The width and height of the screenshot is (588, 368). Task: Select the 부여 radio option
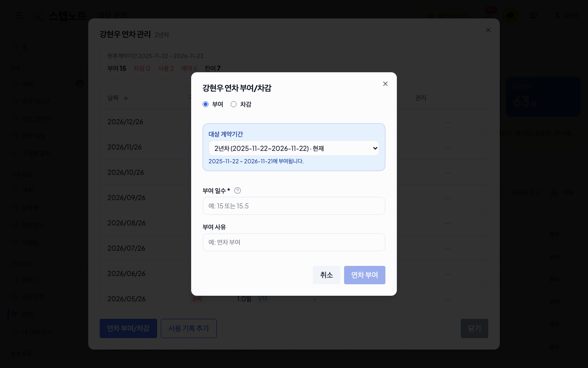(206, 104)
